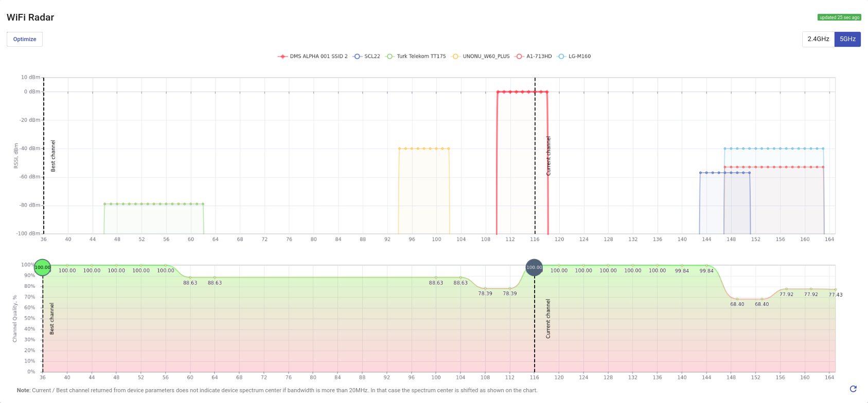Click the red DMS ALPHA signal plateau
The height and width of the screenshot is (403, 868).
click(522, 92)
